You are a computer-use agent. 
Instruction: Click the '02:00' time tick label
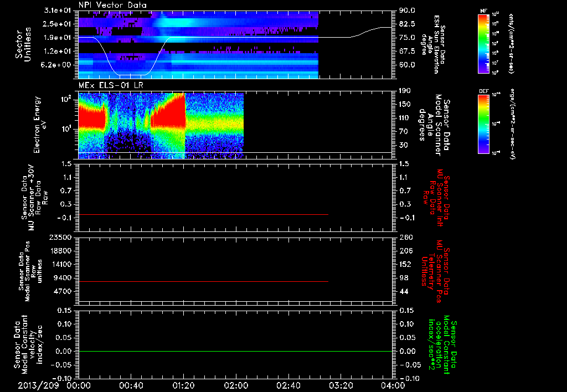[236, 385]
